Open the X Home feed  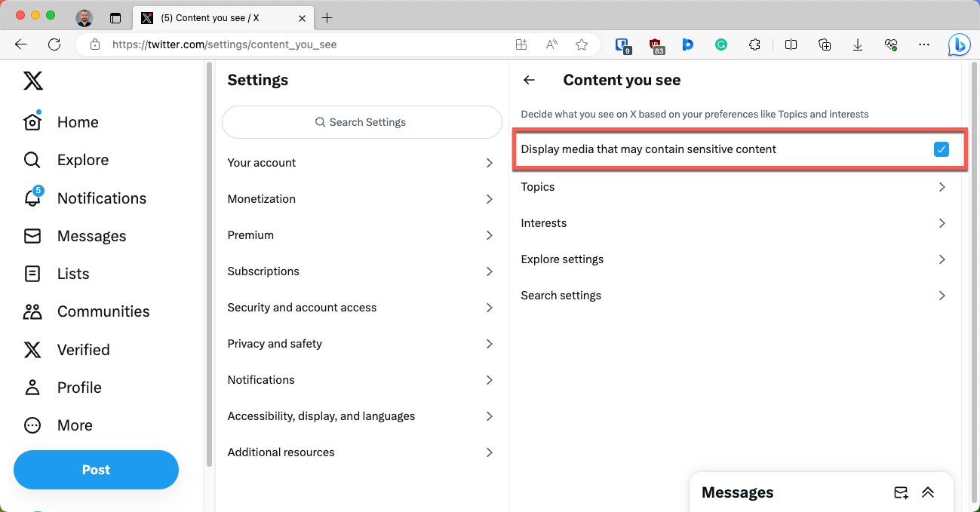(78, 121)
